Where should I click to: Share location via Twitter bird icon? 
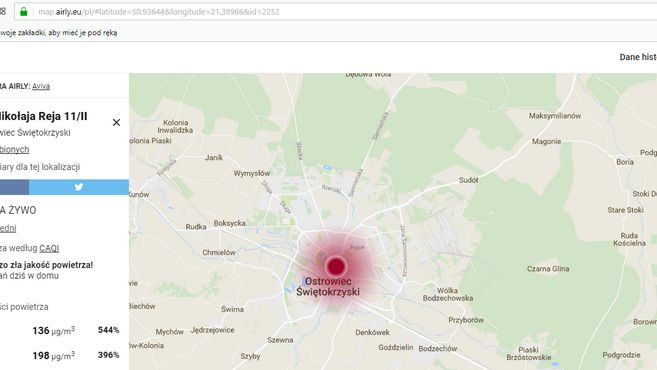(79, 187)
